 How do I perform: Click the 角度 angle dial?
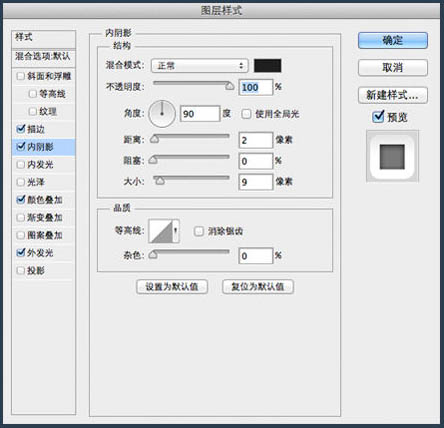[162, 114]
